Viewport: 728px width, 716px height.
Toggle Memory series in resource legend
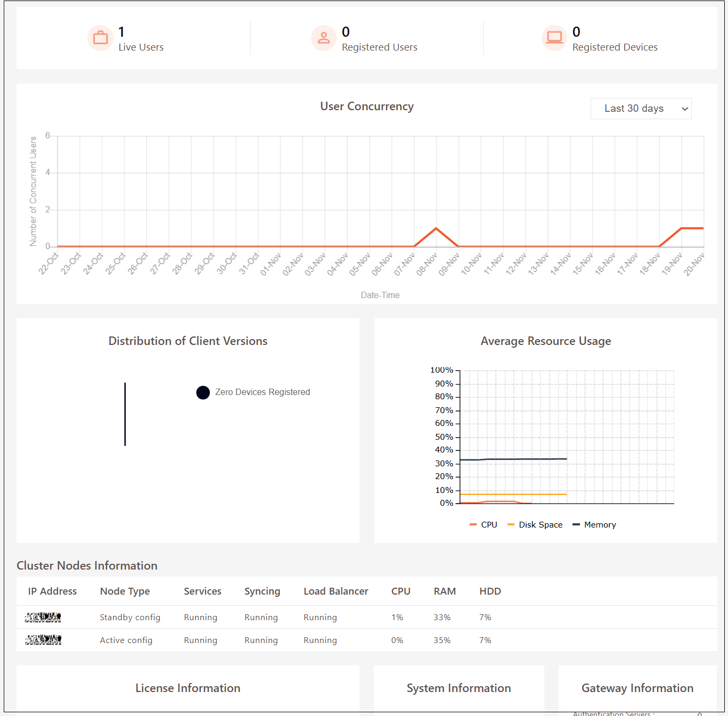pyautogui.click(x=594, y=525)
